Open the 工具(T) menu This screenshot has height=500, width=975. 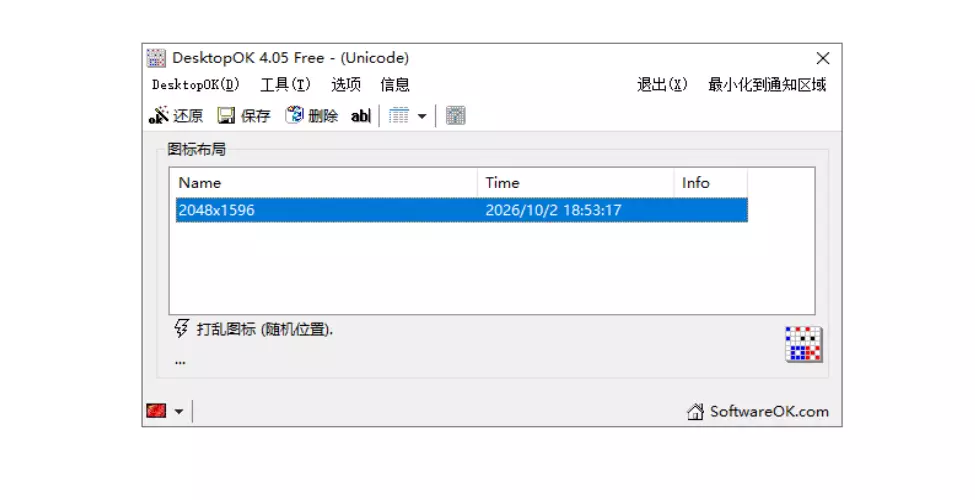[x=285, y=85]
